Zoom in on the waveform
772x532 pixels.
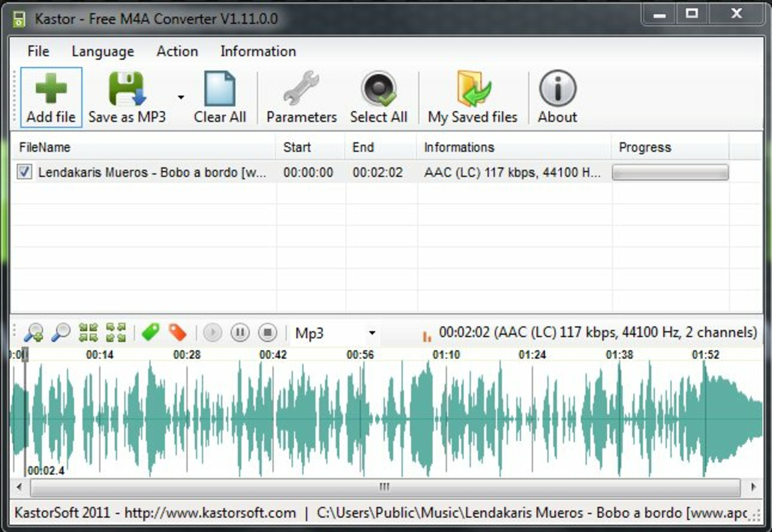pos(33,332)
